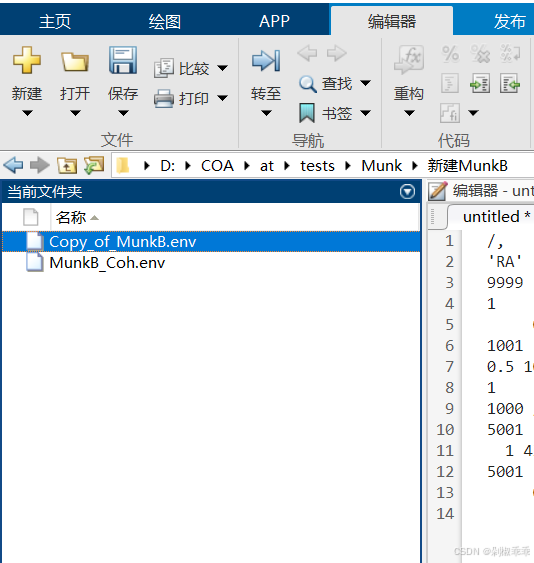Click the 'RA' text on line 2
This screenshot has height=563, width=534.
click(505, 262)
